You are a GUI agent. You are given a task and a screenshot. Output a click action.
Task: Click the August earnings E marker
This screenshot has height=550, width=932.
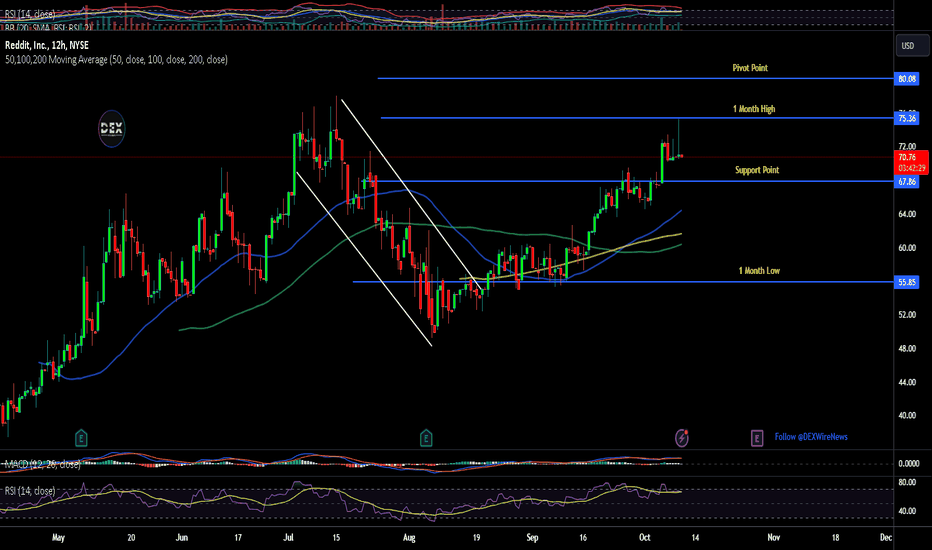point(426,438)
